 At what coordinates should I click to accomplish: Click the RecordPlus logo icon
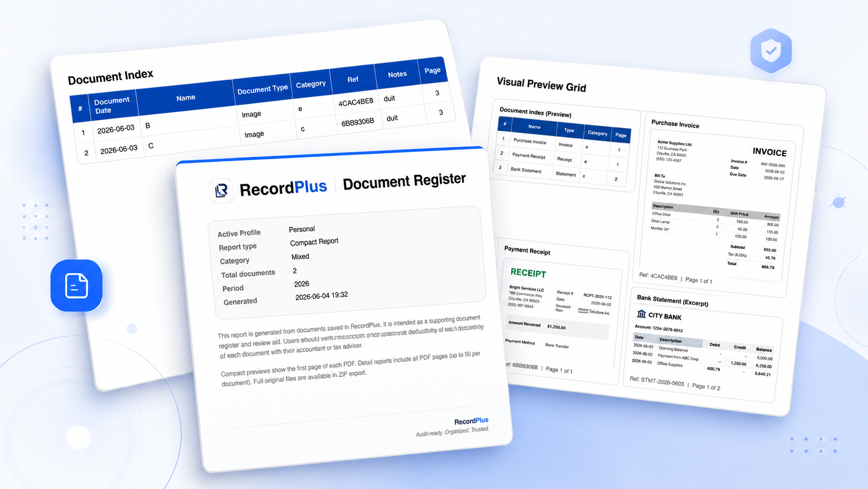click(x=222, y=190)
